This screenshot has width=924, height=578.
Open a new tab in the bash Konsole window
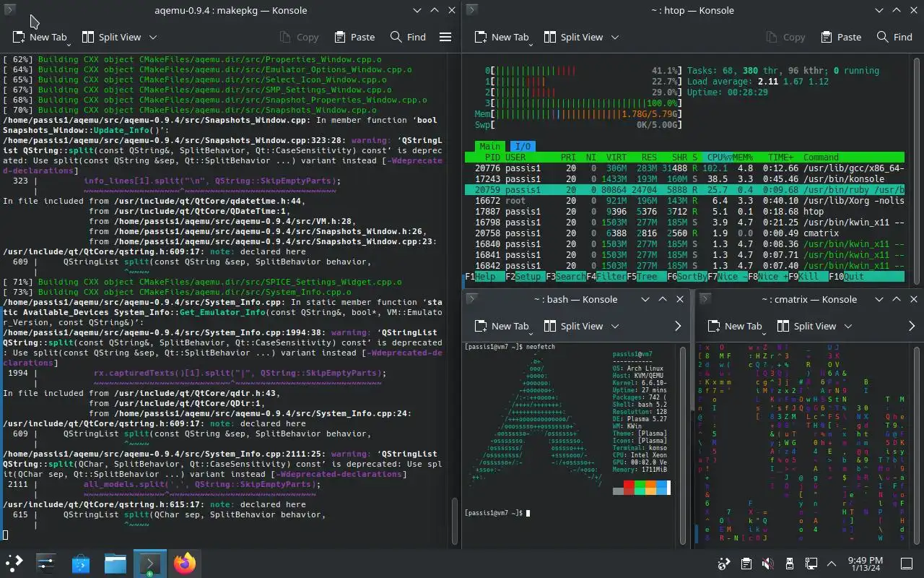502,326
